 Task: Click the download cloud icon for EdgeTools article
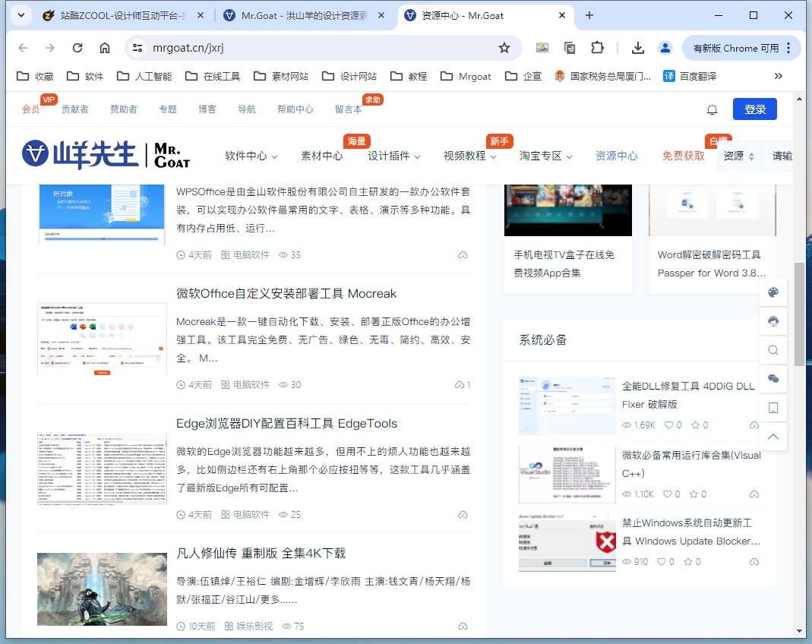pyautogui.click(x=463, y=513)
